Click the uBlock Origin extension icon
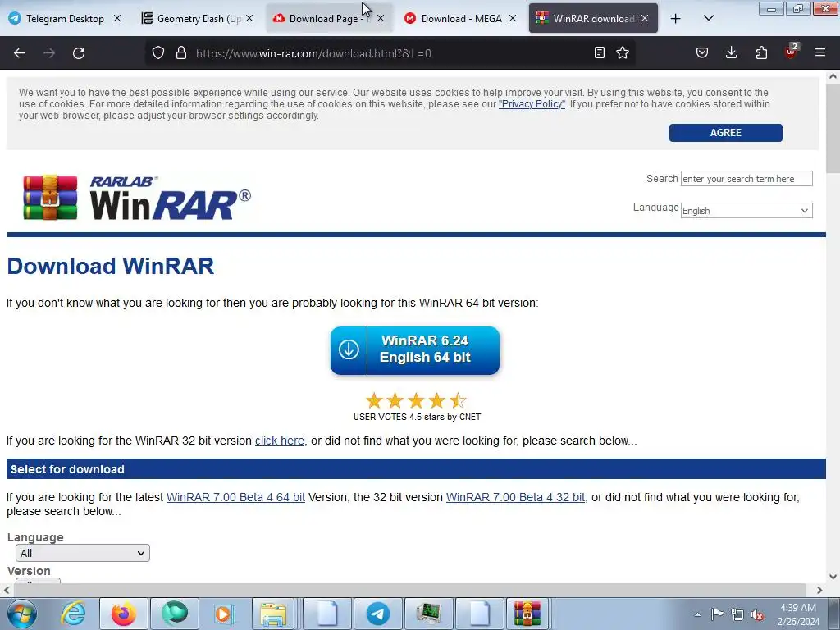 (x=792, y=52)
